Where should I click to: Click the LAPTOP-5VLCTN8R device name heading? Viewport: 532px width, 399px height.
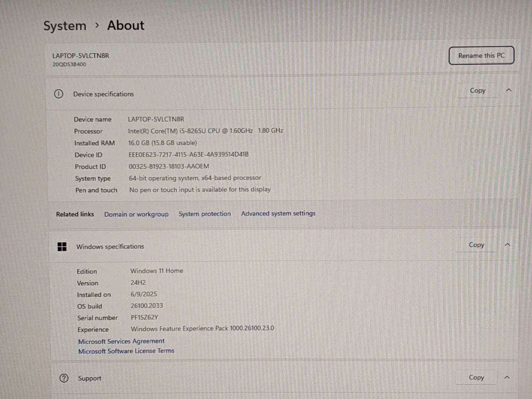pyautogui.click(x=81, y=56)
